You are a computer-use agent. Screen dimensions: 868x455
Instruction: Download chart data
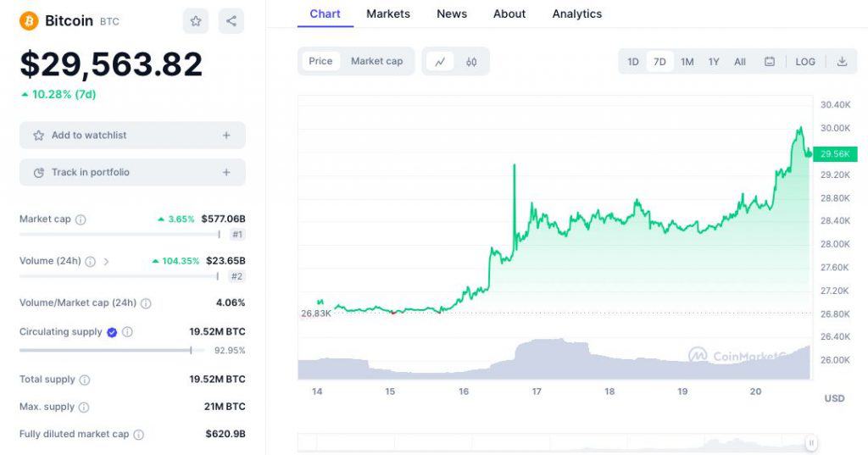click(842, 62)
